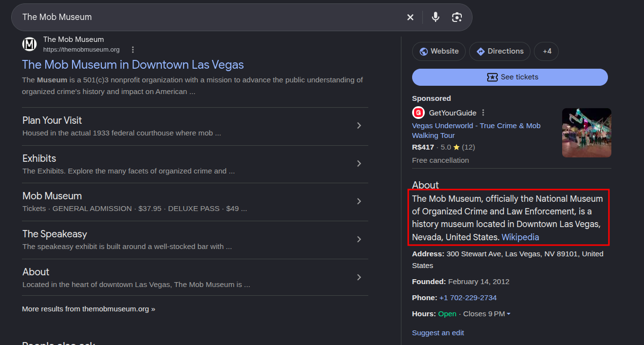Screen dimensions: 644x345
Task: Click the GetYourGuide logo icon
Action: pyautogui.click(x=418, y=113)
